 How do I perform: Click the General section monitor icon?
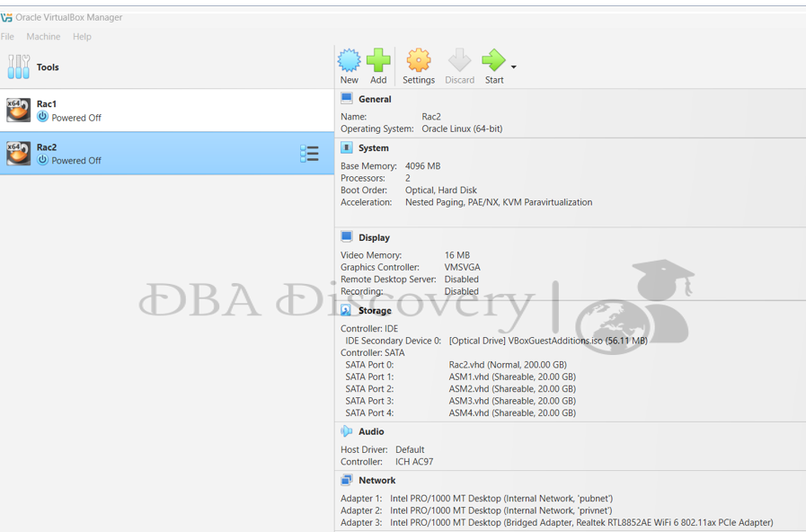(x=347, y=99)
